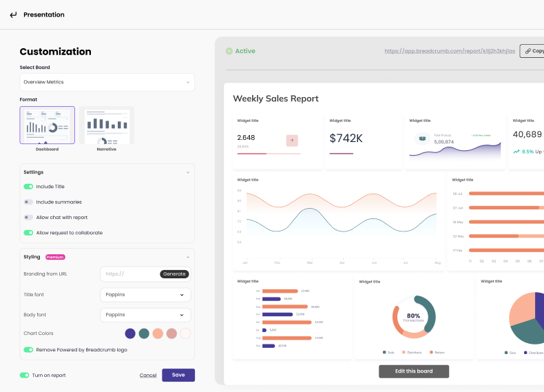
Task: Collapse the Settings section chevron
Action: (x=187, y=172)
